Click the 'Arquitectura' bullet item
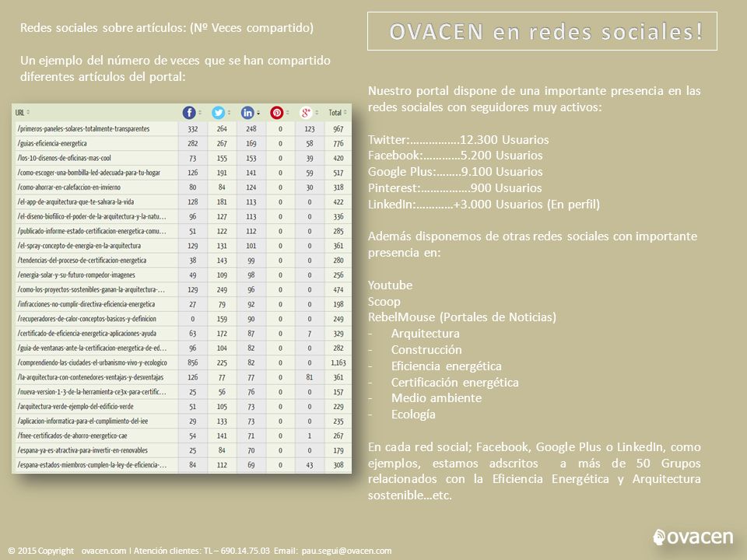The height and width of the screenshot is (560, 747). 426,334
